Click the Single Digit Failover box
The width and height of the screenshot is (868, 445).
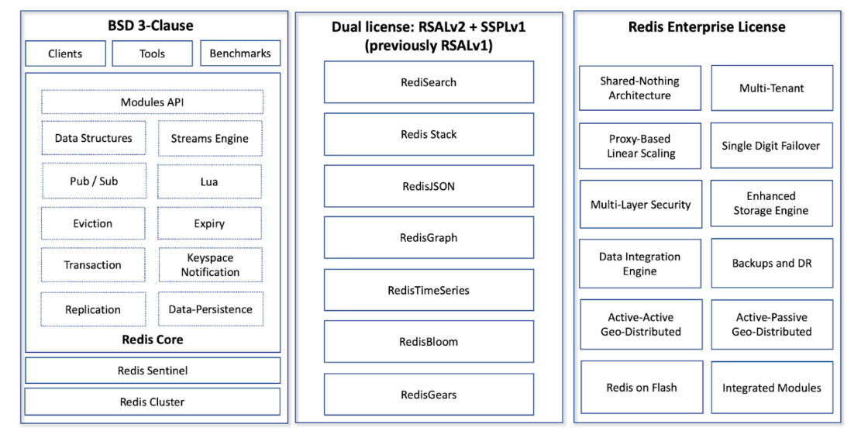[772, 146]
